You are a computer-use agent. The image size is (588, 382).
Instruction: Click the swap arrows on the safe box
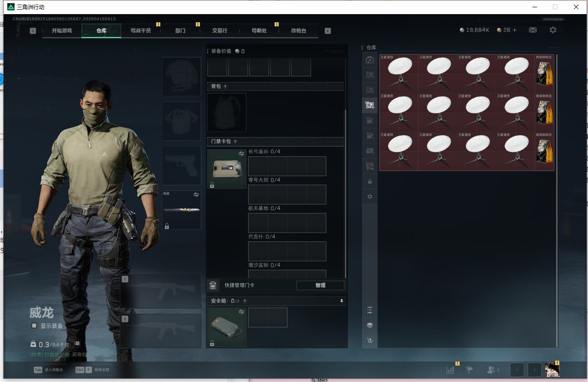241,312
